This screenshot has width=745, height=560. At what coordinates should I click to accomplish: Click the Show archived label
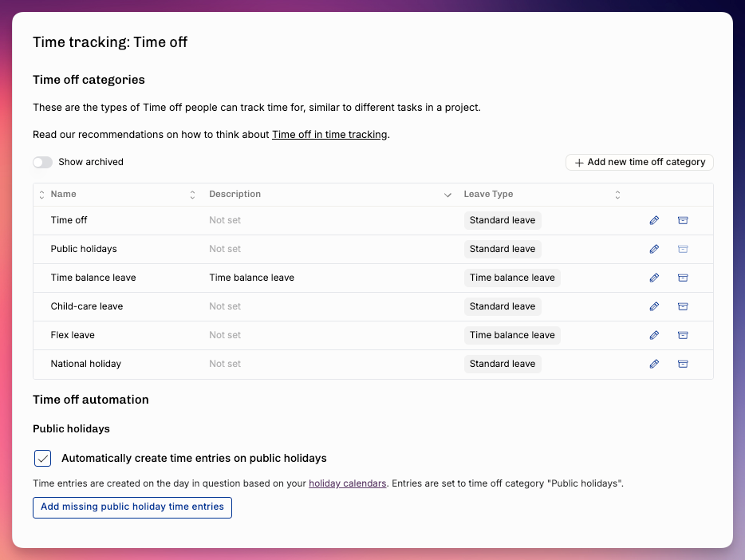pyautogui.click(x=91, y=162)
